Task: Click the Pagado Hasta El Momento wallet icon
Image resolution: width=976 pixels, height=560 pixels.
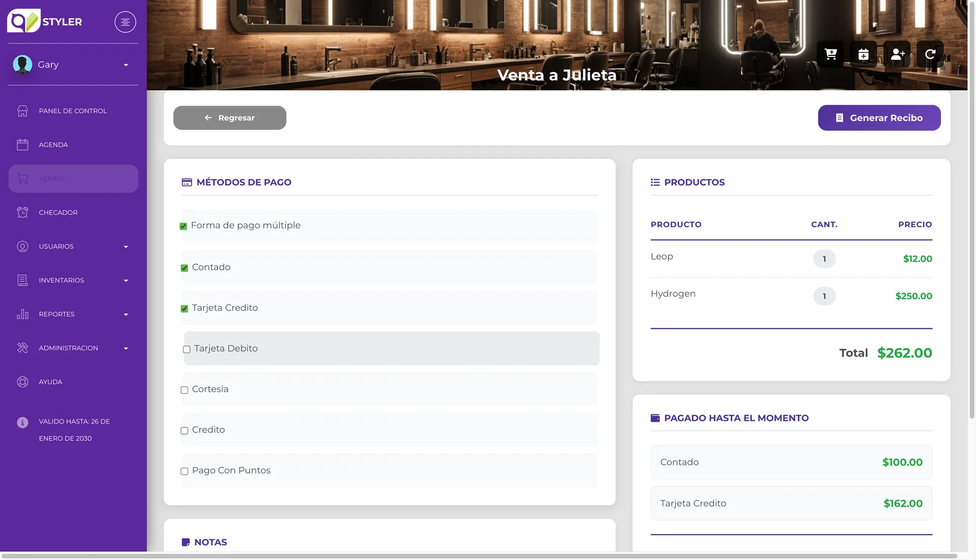Action: tap(655, 418)
